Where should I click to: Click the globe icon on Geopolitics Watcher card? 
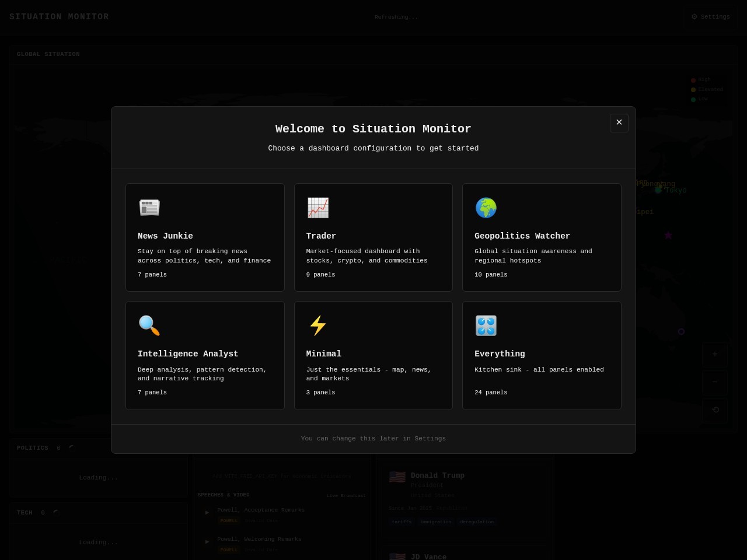[x=486, y=208]
